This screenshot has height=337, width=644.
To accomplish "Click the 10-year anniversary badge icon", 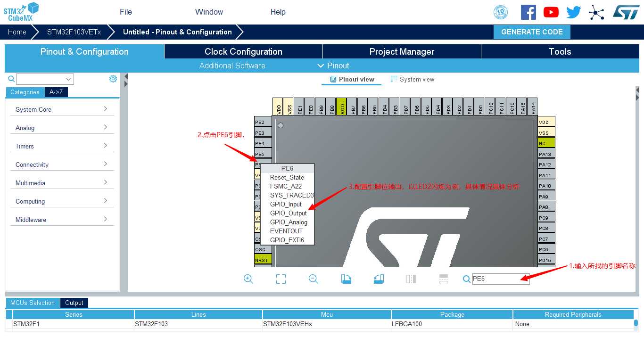I will (x=500, y=12).
